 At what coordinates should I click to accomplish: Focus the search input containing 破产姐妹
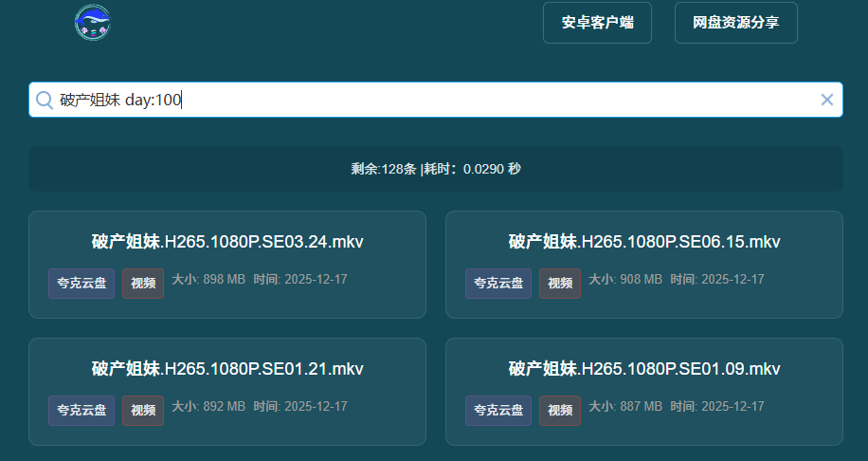426,100
